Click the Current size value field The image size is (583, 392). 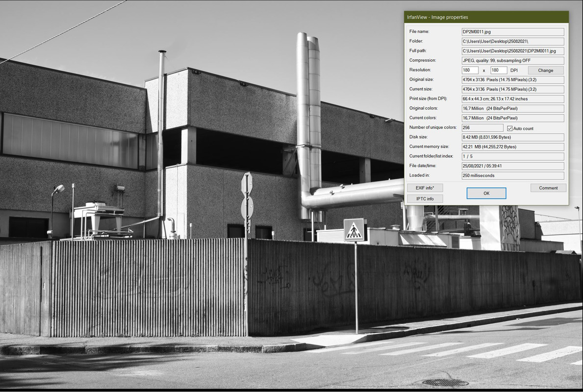[513, 89]
